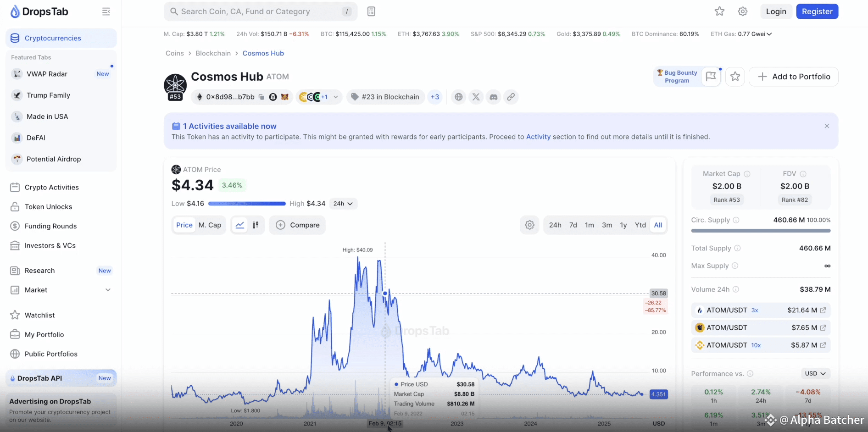Open Cryptocurrencies in the sidebar
Screen dimensions: 868x432
pos(61,38)
